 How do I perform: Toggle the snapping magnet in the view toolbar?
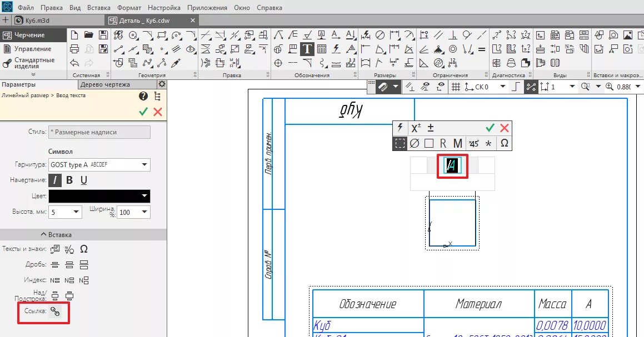point(383,87)
